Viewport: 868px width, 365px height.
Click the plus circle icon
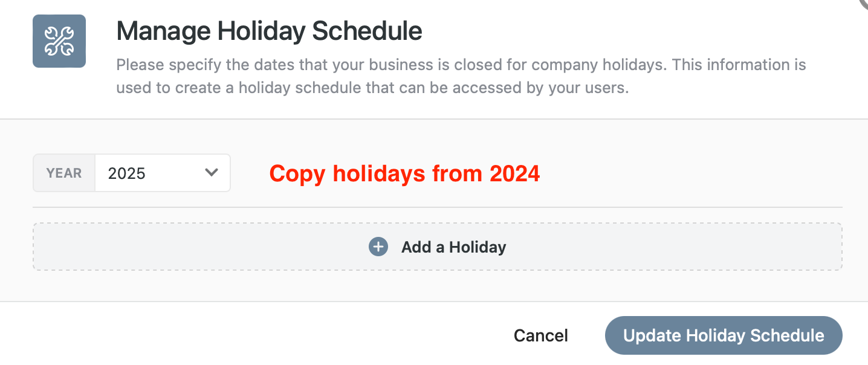[x=378, y=247]
